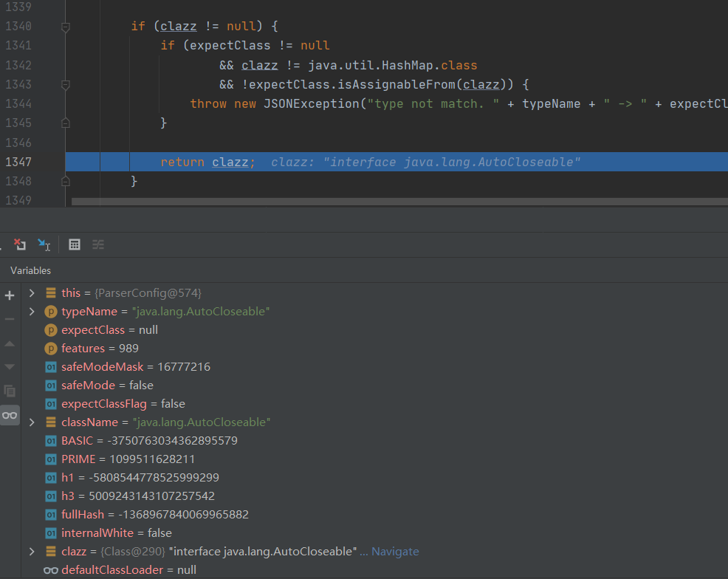The width and height of the screenshot is (728, 579).
Task: Click line number 1347 in the gutter
Action: click(x=18, y=162)
